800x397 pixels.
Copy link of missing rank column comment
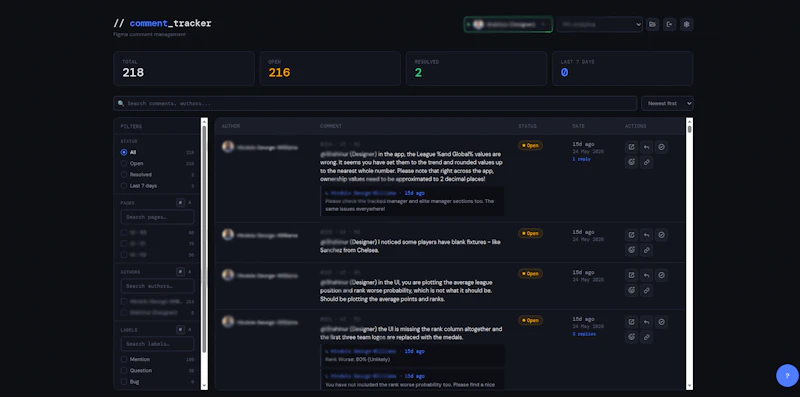tap(646, 337)
